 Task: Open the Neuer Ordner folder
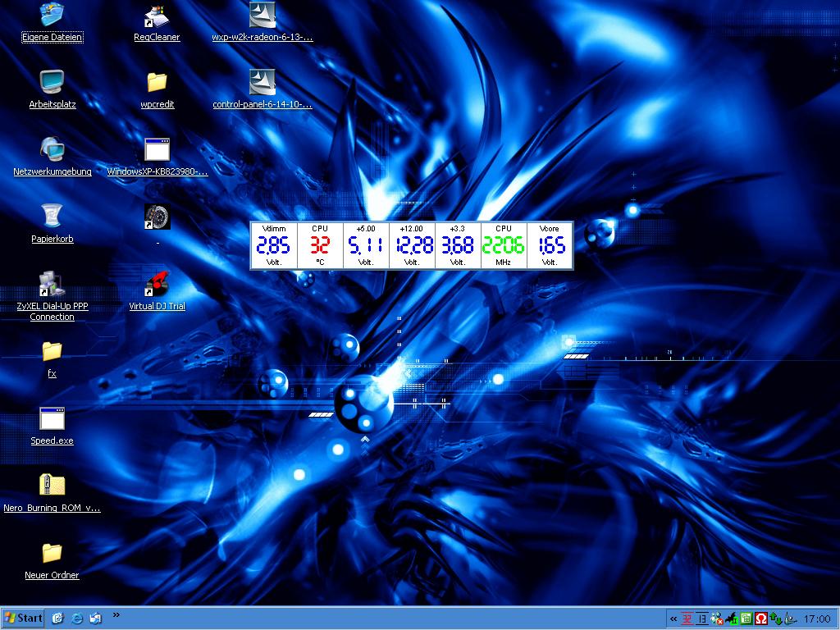pos(52,553)
